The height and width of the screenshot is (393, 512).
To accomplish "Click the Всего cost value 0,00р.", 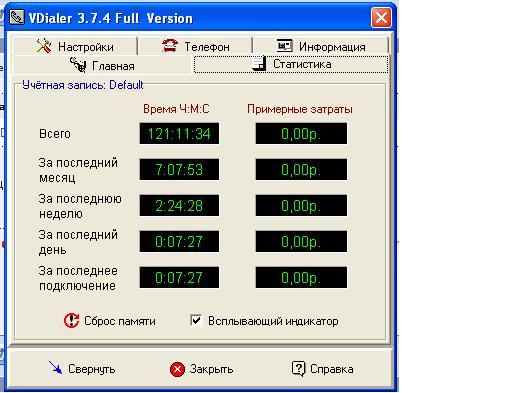I will point(301,133).
